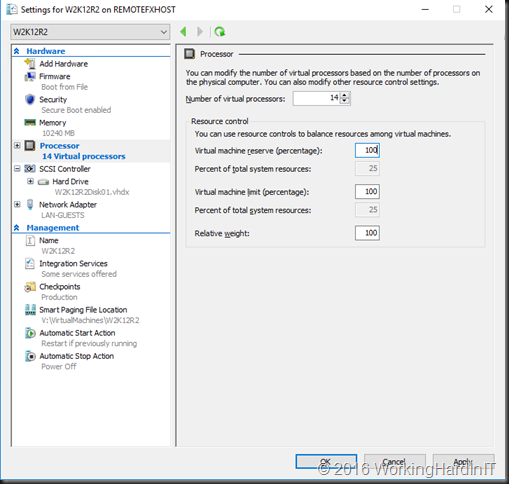Select Automatic Stop Action item
Viewport: 509px width, 484px height.
pos(77,356)
